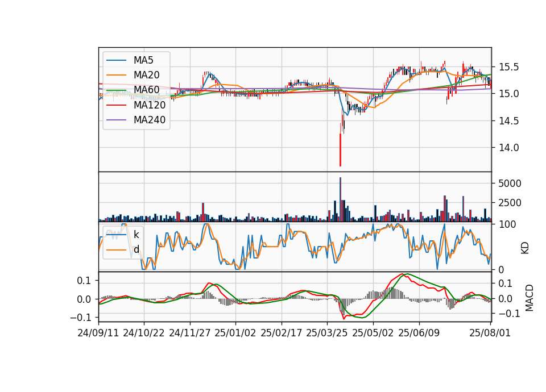Screen dimensions: 546x392
Task: Click the MA20 legend label
Action: (146, 75)
